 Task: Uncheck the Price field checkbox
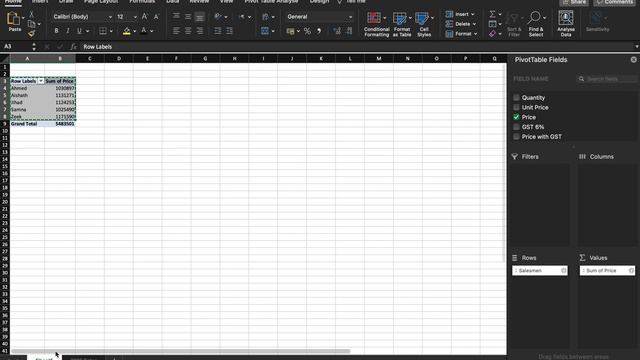click(516, 117)
